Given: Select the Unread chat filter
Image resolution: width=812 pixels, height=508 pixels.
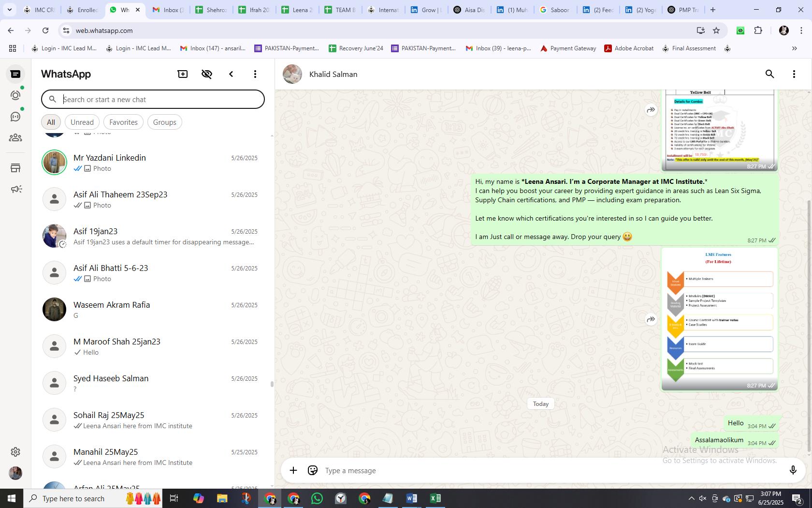Looking at the screenshot, I should click(82, 122).
